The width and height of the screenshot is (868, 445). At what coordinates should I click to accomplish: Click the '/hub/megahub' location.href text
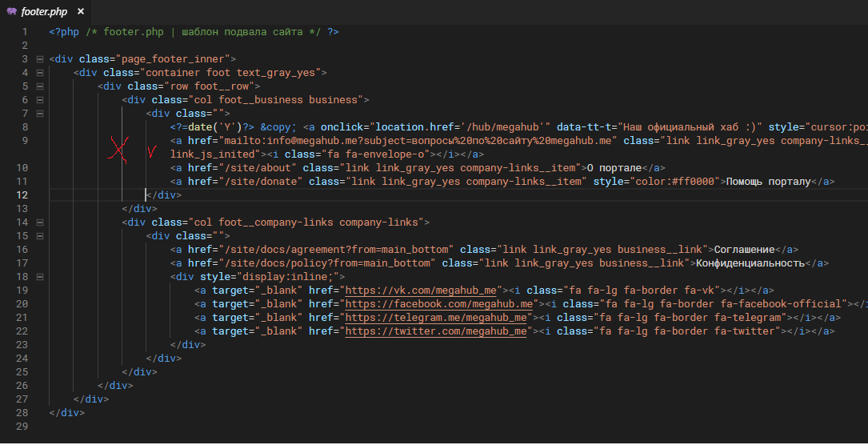click(504, 126)
